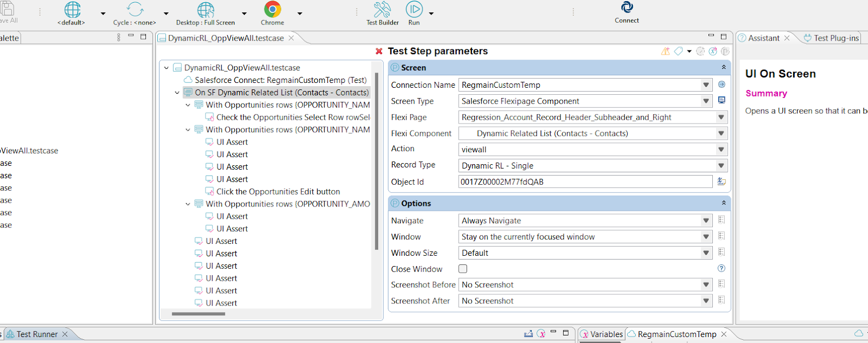Click the red X beside Test Step parameters
This screenshot has width=868, height=343.
click(x=379, y=51)
